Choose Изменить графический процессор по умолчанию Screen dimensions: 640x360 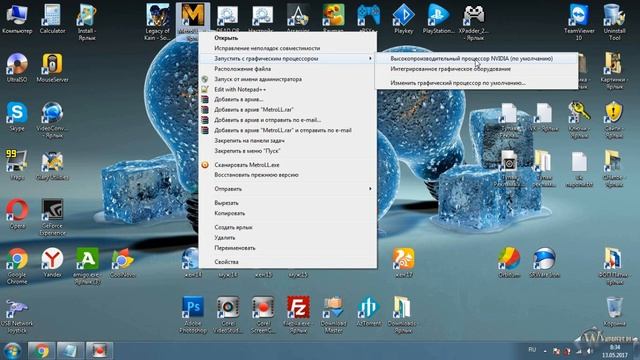(x=476, y=83)
